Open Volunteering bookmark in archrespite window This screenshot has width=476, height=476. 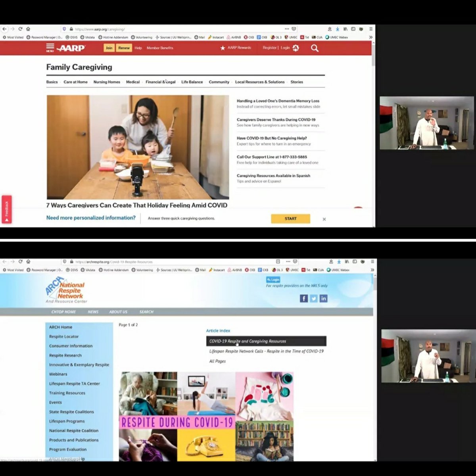tap(142, 270)
